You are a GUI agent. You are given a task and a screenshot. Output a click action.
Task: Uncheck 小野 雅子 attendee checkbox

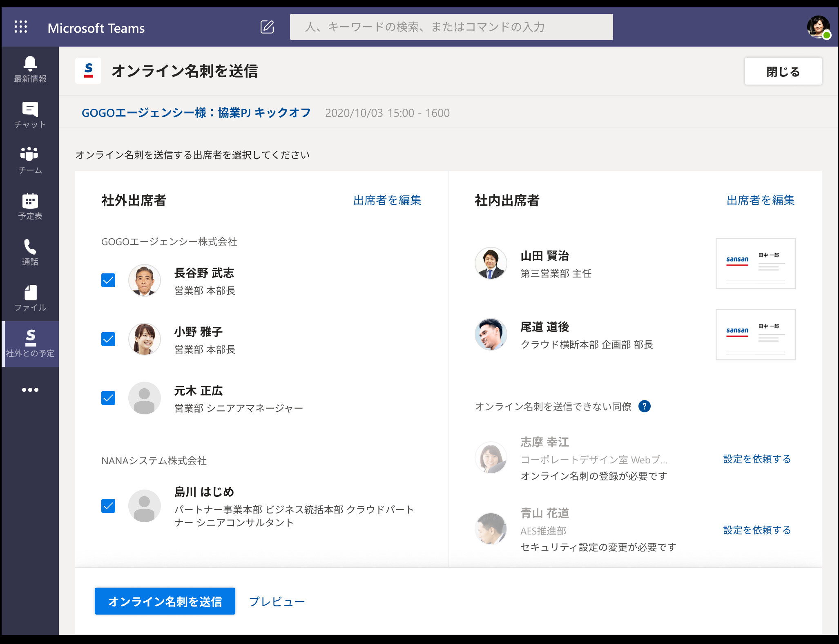[x=108, y=339]
